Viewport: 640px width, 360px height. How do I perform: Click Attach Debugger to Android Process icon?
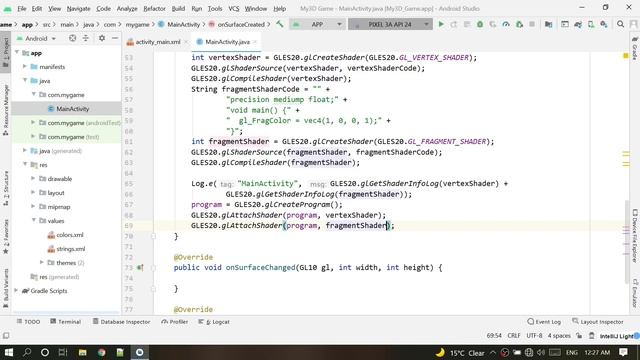point(519,24)
